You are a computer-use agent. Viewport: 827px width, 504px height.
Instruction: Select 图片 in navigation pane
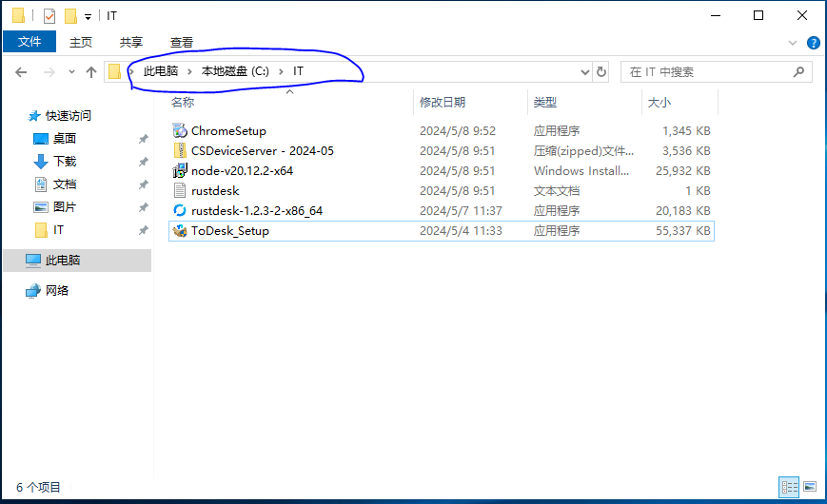65,207
